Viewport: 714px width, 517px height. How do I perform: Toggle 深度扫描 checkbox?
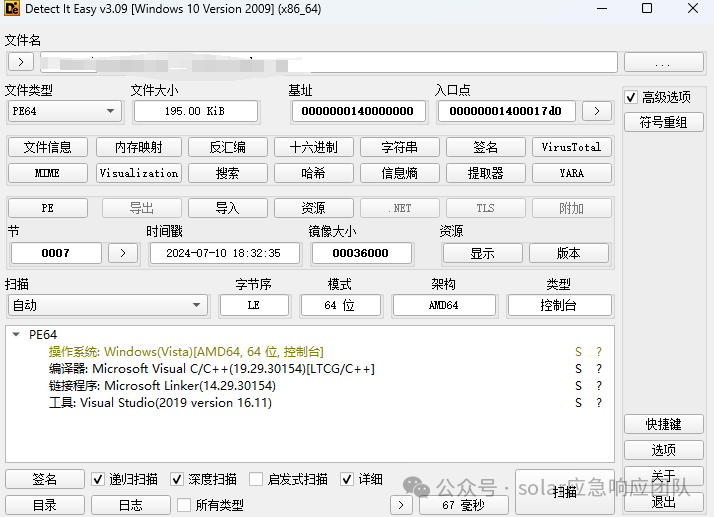pyautogui.click(x=177, y=479)
